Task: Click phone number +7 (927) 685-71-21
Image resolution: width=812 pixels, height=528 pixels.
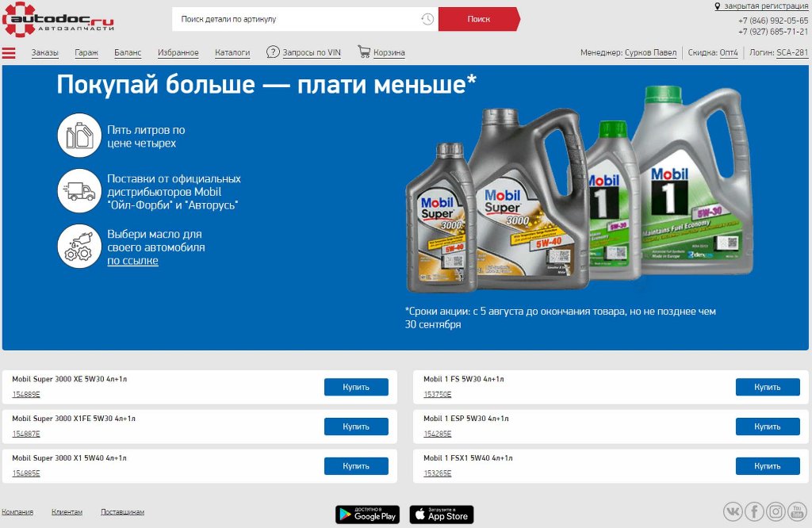Action: point(773,32)
